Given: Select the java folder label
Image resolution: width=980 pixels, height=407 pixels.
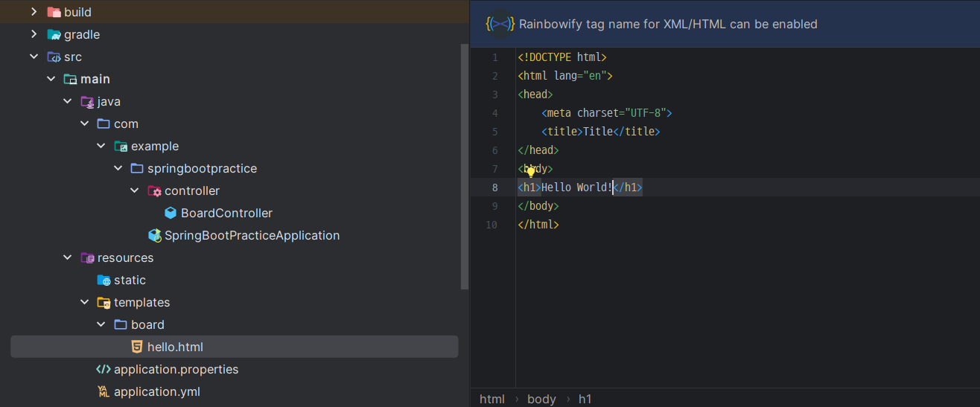Looking at the screenshot, I should click(x=109, y=101).
